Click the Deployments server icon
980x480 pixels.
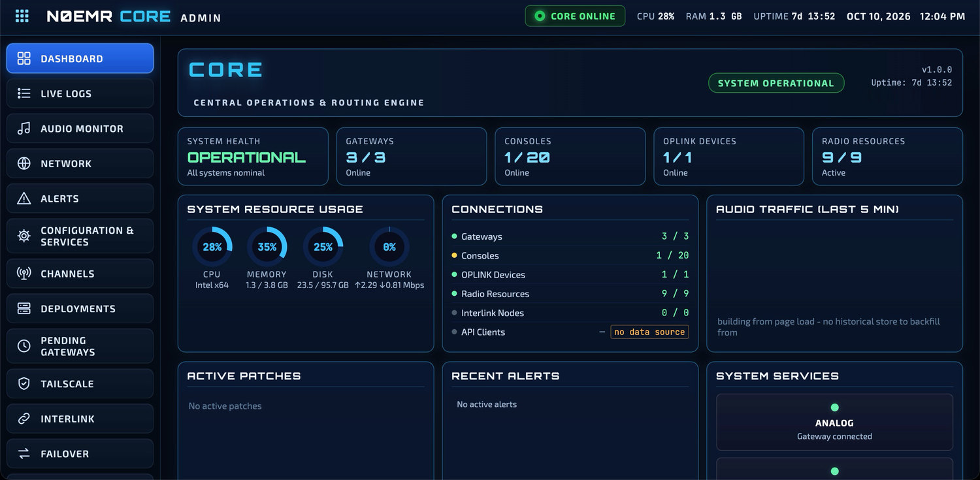click(24, 308)
